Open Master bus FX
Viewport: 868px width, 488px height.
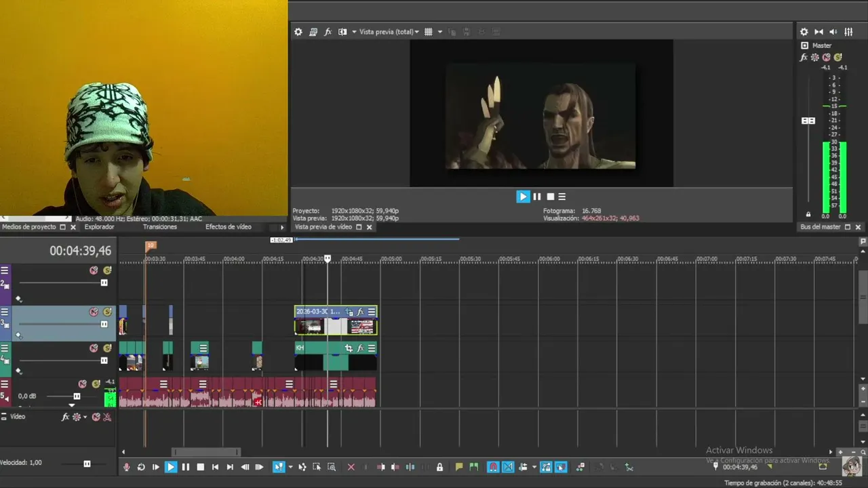(804, 58)
